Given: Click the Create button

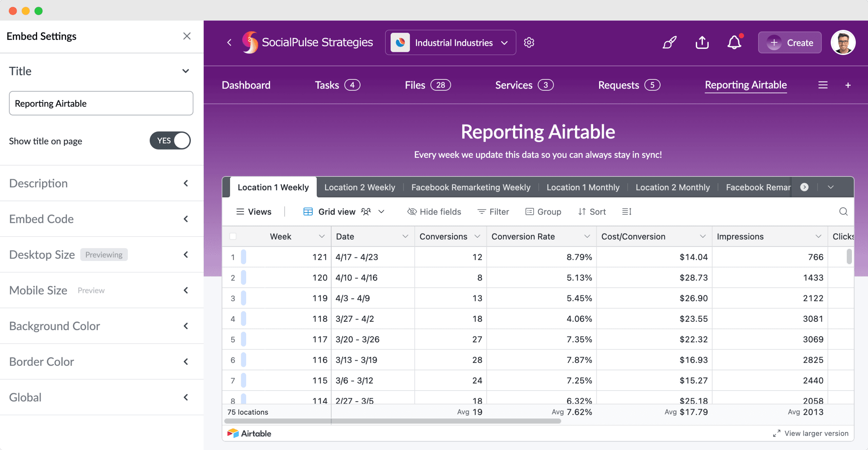Looking at the screenshot, I should tap(790, 42).
